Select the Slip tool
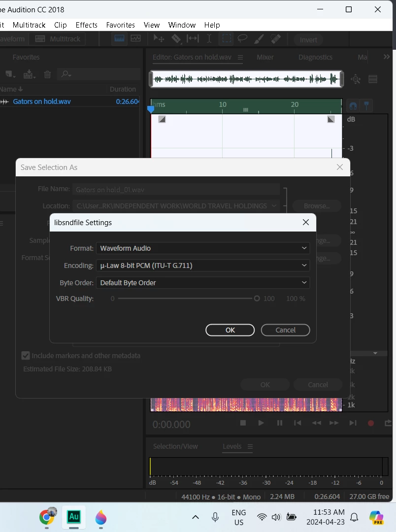 coord(193,39)
